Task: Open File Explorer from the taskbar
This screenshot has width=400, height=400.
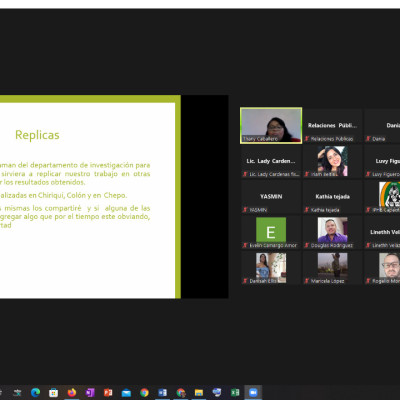Action: [199, 392]
